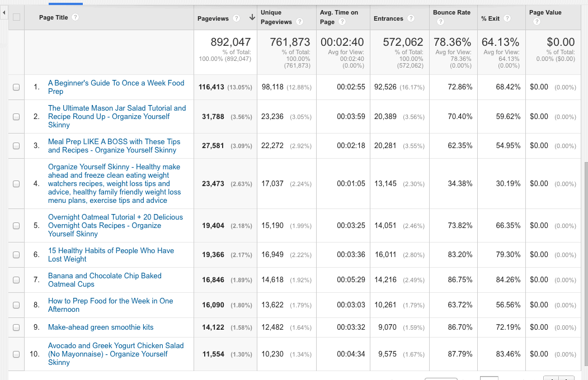The height and width of the screenshot is (380, 588).
Task: Click the entrances cell showing 9,070
Action: (x=387, y=327)
